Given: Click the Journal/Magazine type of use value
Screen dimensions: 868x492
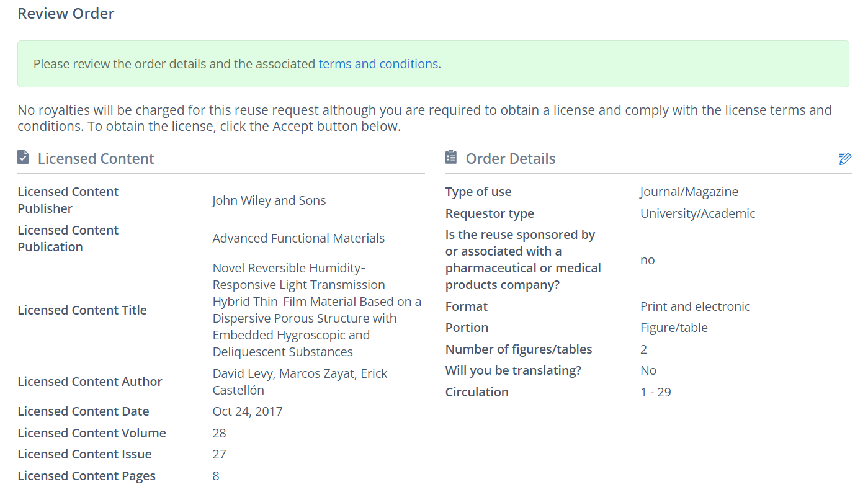Looking at the screenshot, I should 689,192.
